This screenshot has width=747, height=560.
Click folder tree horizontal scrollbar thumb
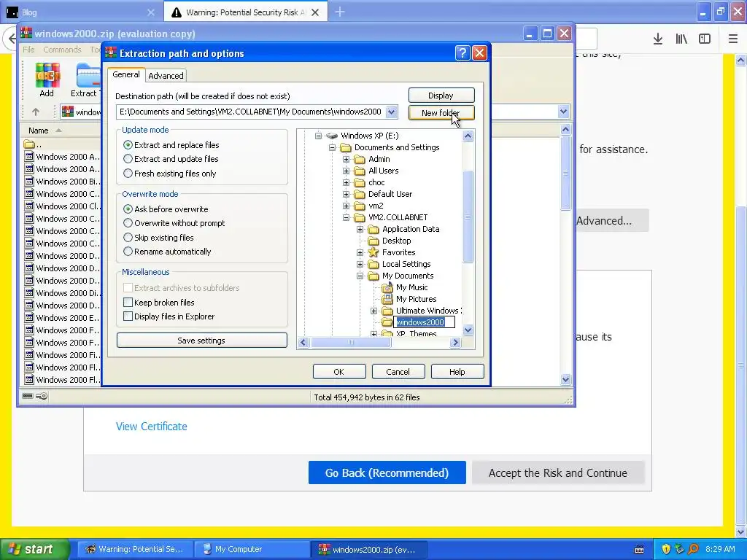click(351, 343)
